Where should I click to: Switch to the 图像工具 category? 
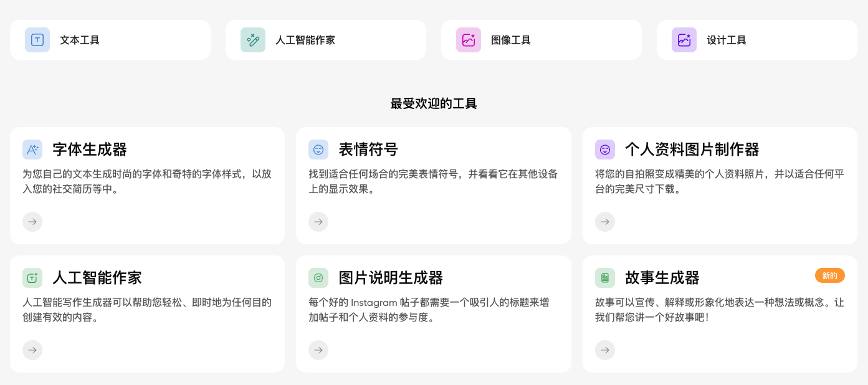[511, 40]
